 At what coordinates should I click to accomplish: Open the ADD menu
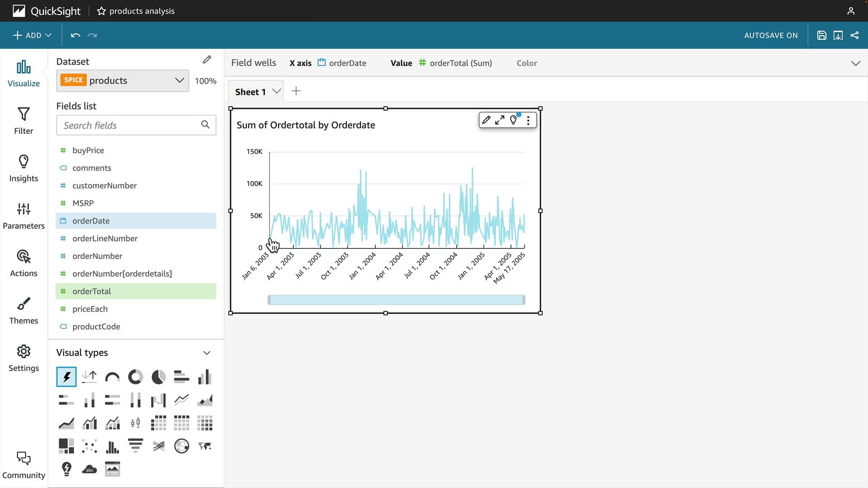coord(32,35)
